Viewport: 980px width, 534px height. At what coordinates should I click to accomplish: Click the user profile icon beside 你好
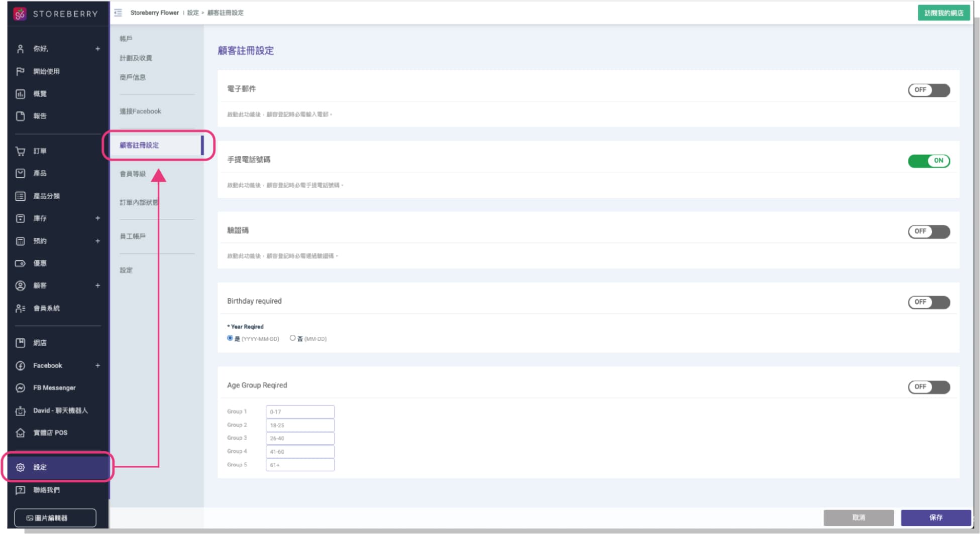20,49
